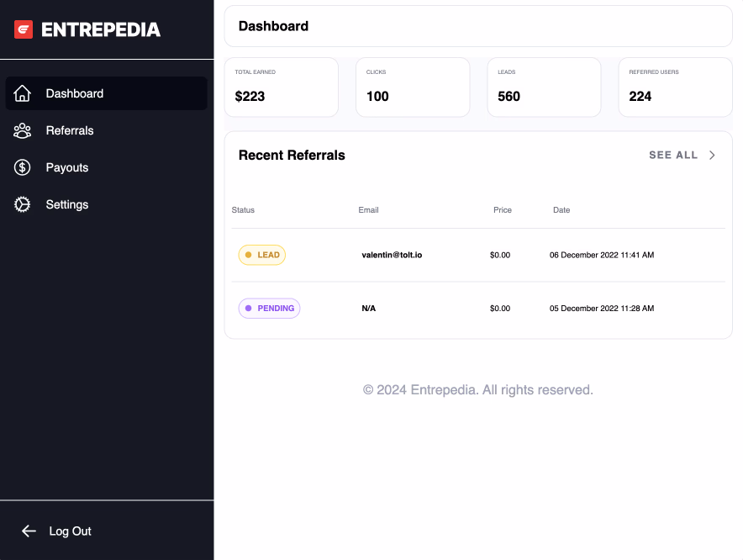743x560 pixels.
Task: Click the Settings gear icon
Action: click(23, 204)
